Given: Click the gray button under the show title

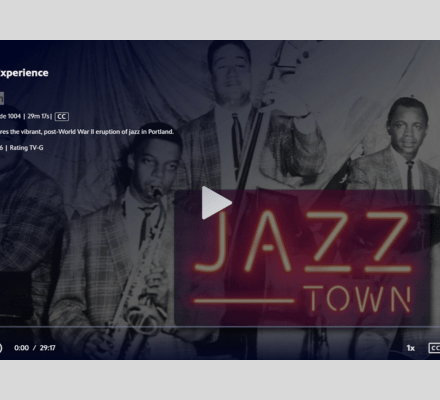Looking at the screenshot, I should pyautogui.click(x=2, y=98).
